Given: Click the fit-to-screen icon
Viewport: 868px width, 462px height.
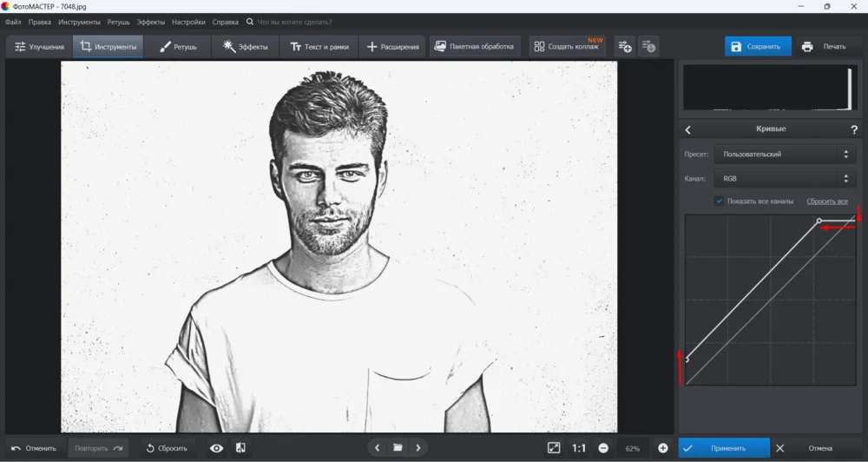Looking at the screenshot, I should [x=554, y=448].
